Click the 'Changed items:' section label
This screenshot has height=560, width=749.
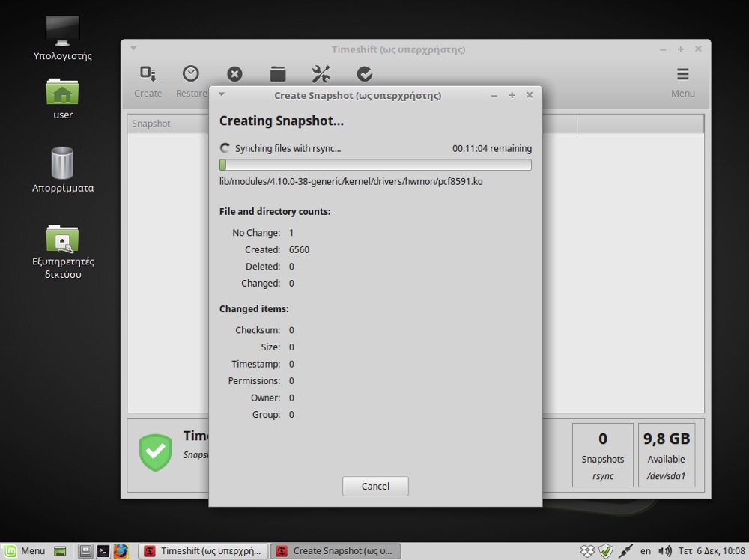click(x=254, y=309)
